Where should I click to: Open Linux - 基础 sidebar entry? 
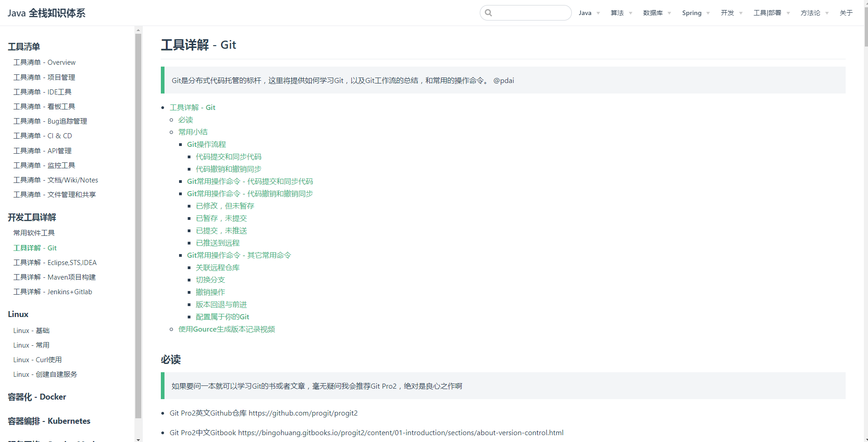31,330
